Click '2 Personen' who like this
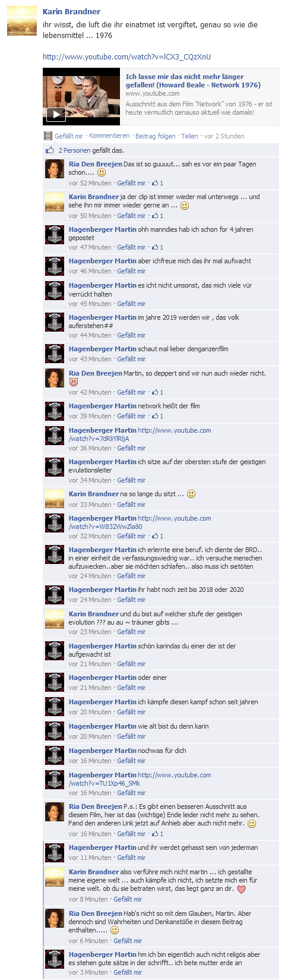291x980 pixels. click(x=75, y=150)
